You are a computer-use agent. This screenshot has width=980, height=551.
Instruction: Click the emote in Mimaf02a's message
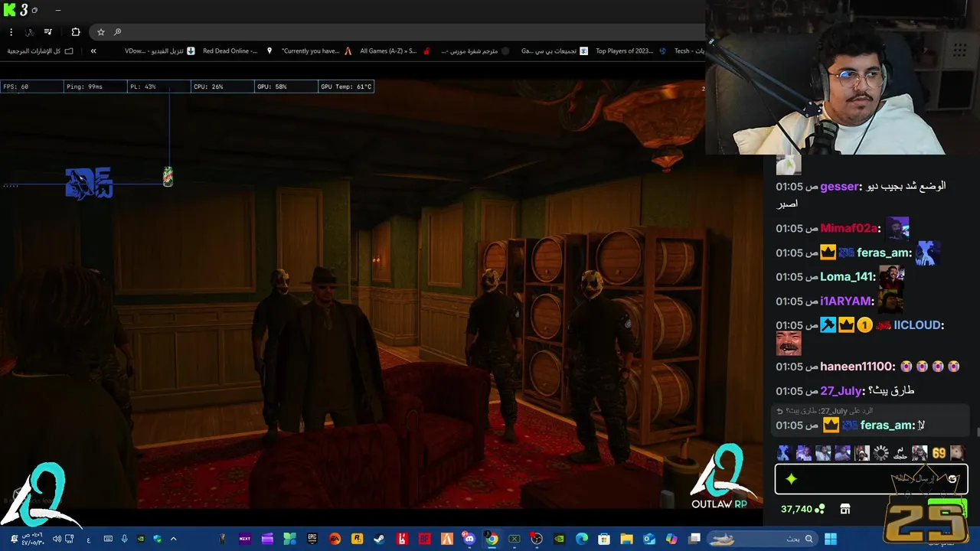pyautogui.click(x=897, y=228)
